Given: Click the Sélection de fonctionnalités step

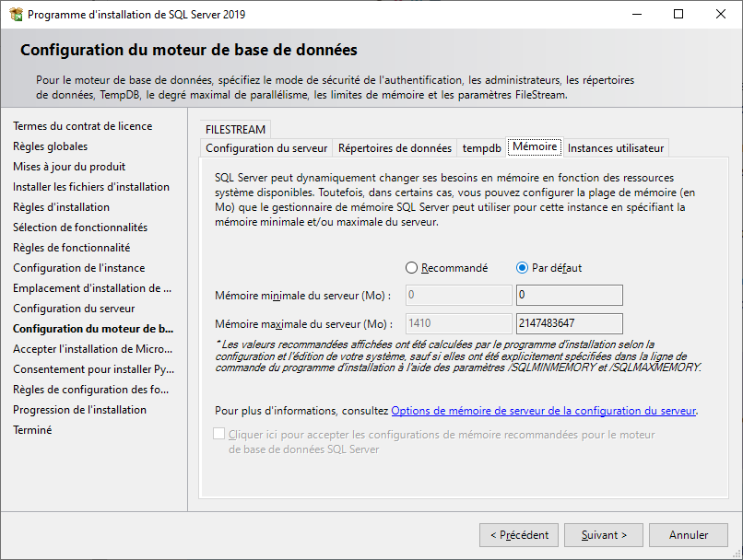Looking at the screenshot, I should coord(80,227).
